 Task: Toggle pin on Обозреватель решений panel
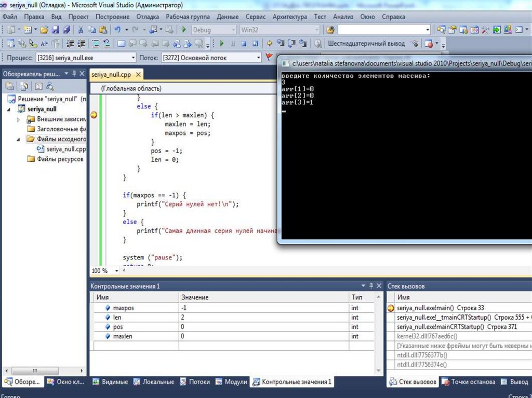point(74,74)
